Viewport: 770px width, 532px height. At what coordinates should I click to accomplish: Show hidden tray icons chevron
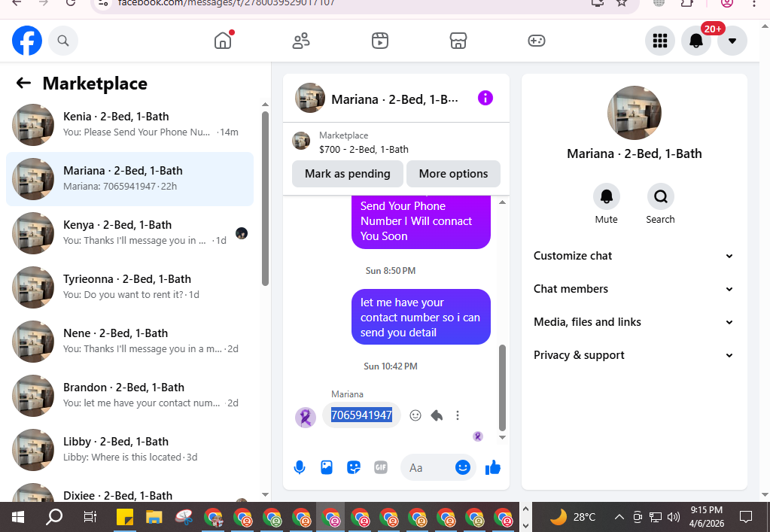click(x=619, y=517)
